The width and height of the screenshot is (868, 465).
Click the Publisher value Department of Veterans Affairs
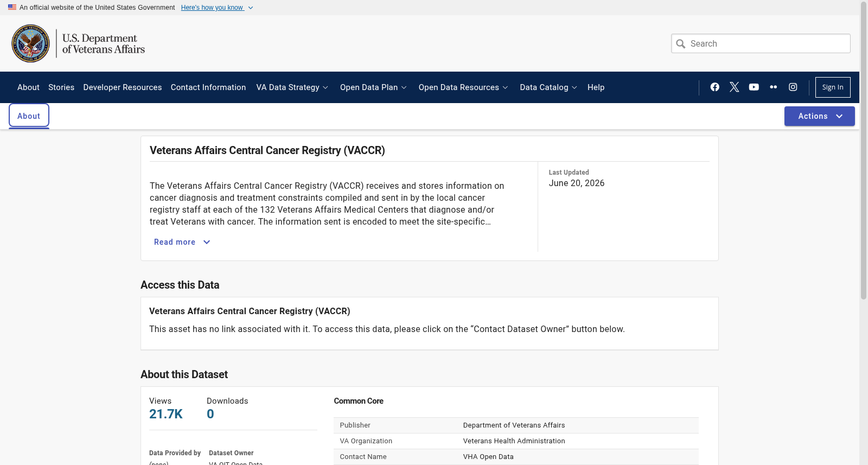514,425
